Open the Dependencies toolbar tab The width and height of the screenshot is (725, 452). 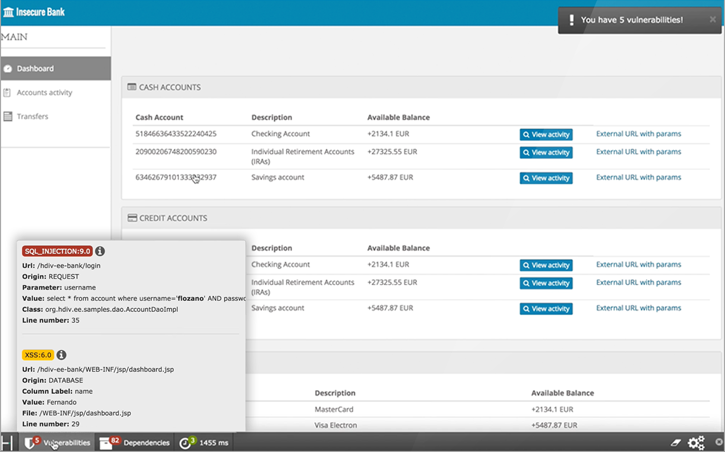tap(135, 442)
